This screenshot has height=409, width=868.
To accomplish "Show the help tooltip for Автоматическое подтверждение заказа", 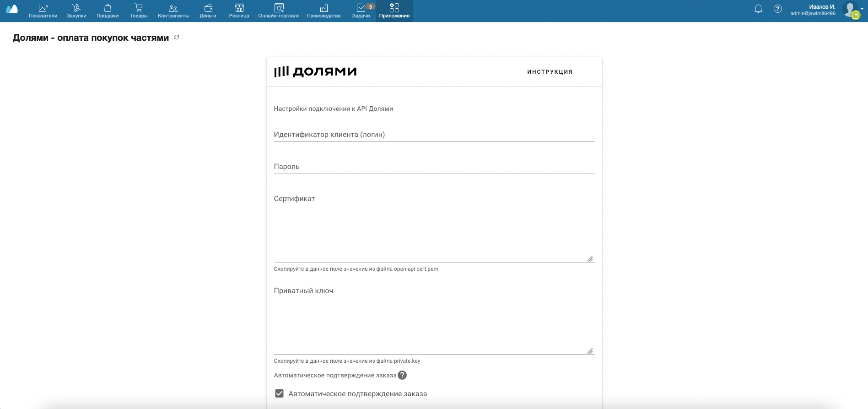I will tap(402, 376).
